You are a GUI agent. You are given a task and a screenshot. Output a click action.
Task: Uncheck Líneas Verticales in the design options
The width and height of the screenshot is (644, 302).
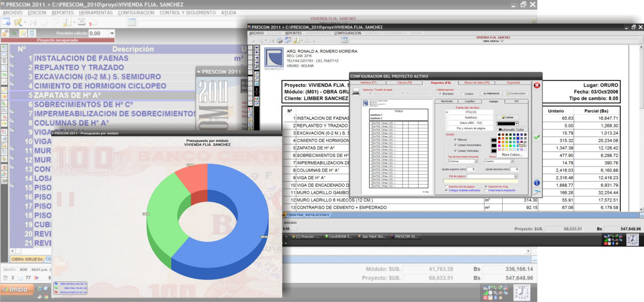pos(455,149)
